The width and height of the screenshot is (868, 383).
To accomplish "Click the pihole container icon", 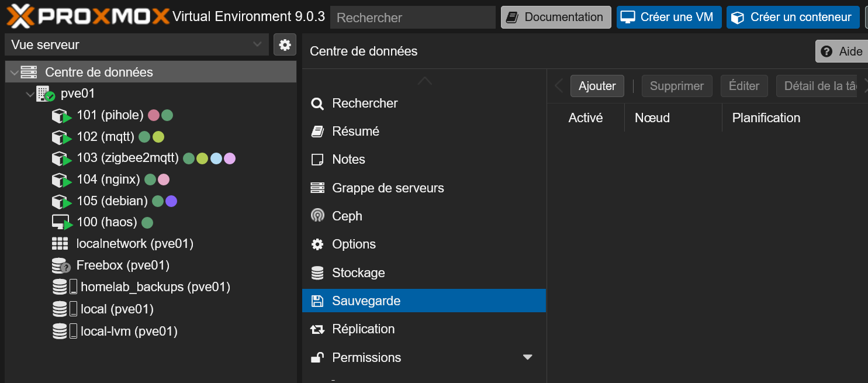I will [61, 116].
